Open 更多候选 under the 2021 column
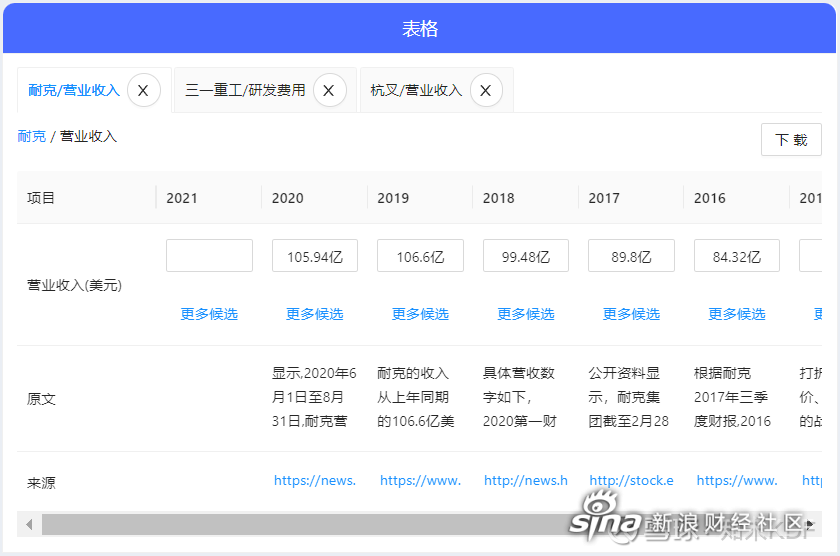Viewport: 840px width, 556px height. click(209, 314)
